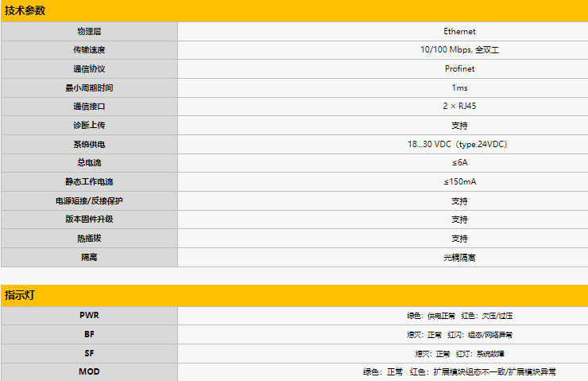Select the PWR indicator label
The height and width of the screenshot is (381, 588).
tap(89, 316)
